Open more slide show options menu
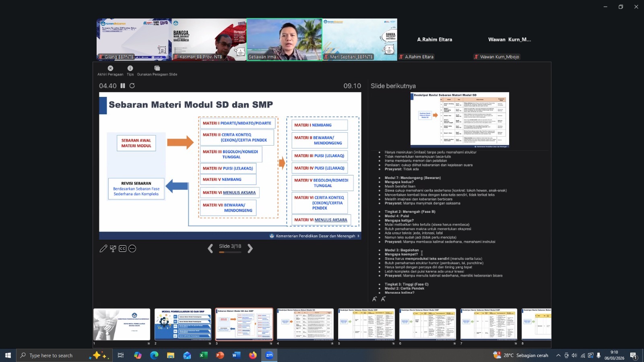 click(x=132, y=249)
